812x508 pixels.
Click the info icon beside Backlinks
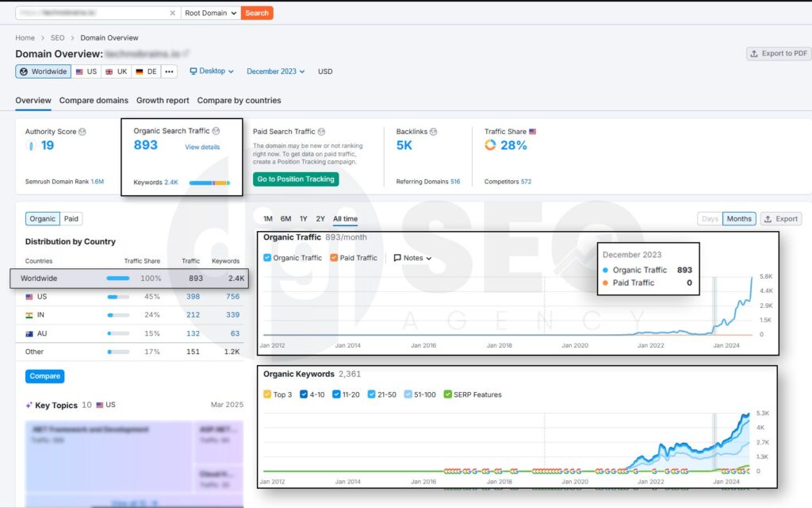tap(434, 132)
